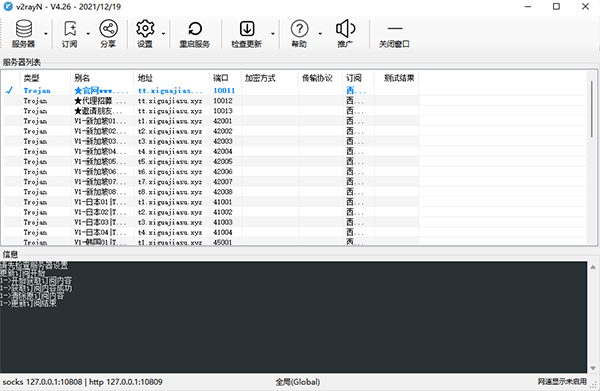The image size is (600, 391).
Task: Open the 设置 (Settings) gear icon
Action: coord(145,34)
